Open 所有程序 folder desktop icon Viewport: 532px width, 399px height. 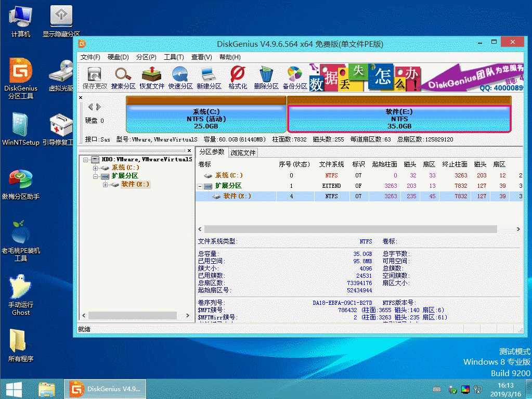[21, 345]
